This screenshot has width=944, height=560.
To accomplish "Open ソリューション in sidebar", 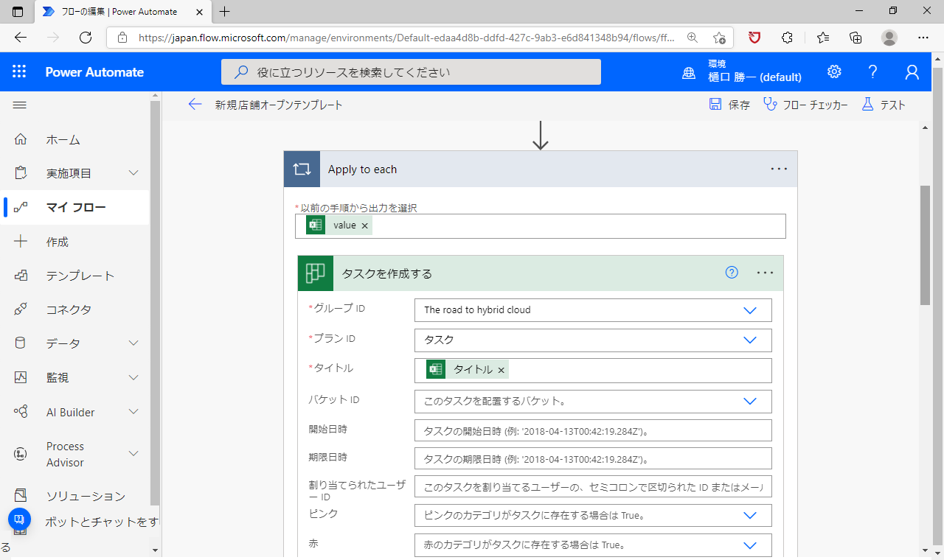I will click(86, 496).
